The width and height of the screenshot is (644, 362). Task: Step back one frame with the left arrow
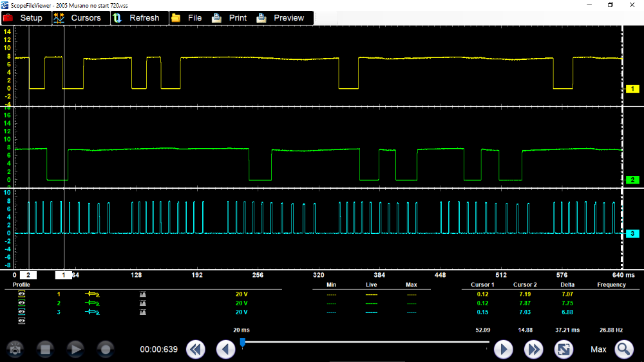(x=225, y=349)
